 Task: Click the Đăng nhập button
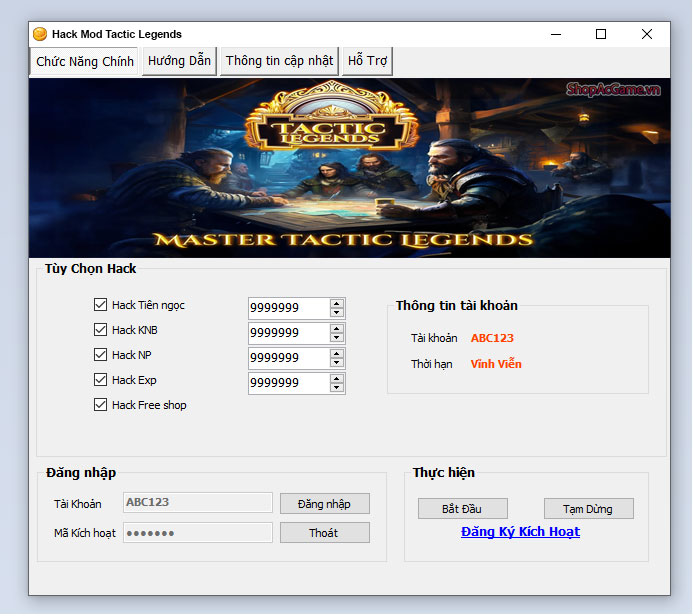pyautogui.click(x=325, y=504)
